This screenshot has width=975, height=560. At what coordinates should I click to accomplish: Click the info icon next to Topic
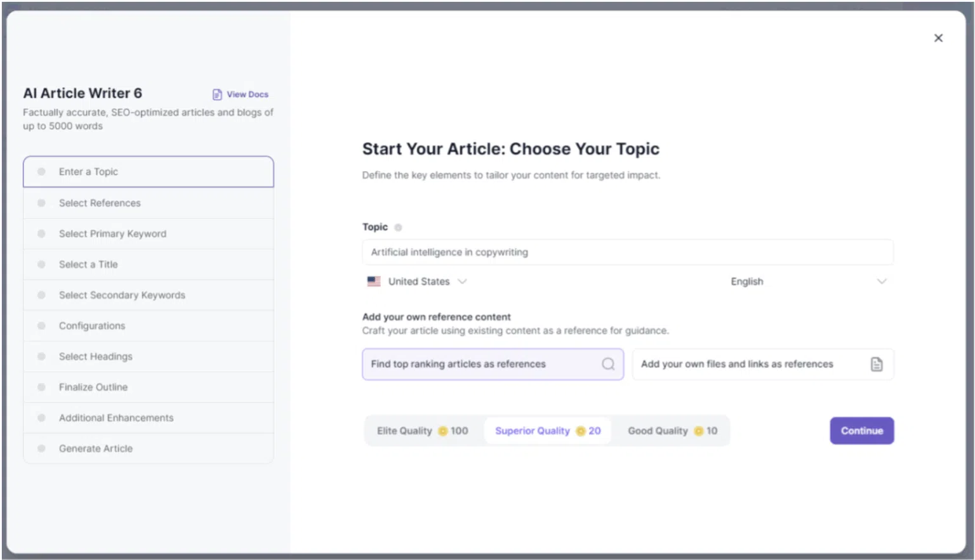click(398, 228)
